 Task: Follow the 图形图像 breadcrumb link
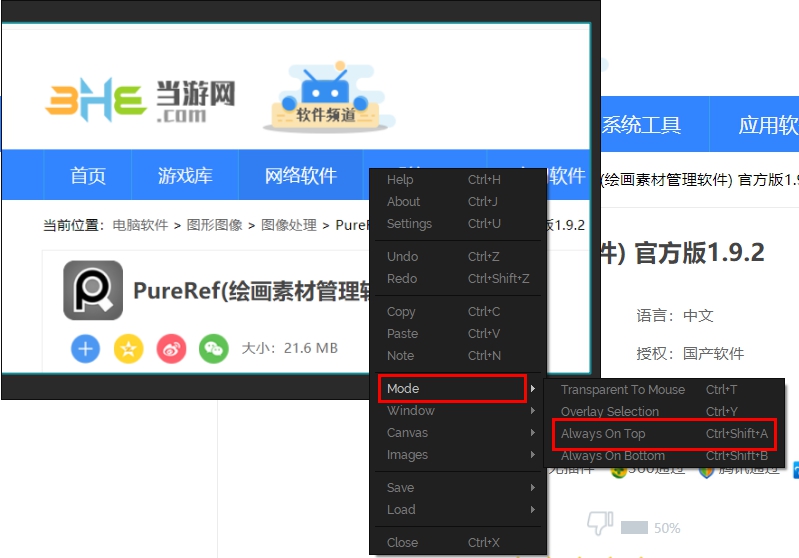pyautogui.click(x=215, y=225)
